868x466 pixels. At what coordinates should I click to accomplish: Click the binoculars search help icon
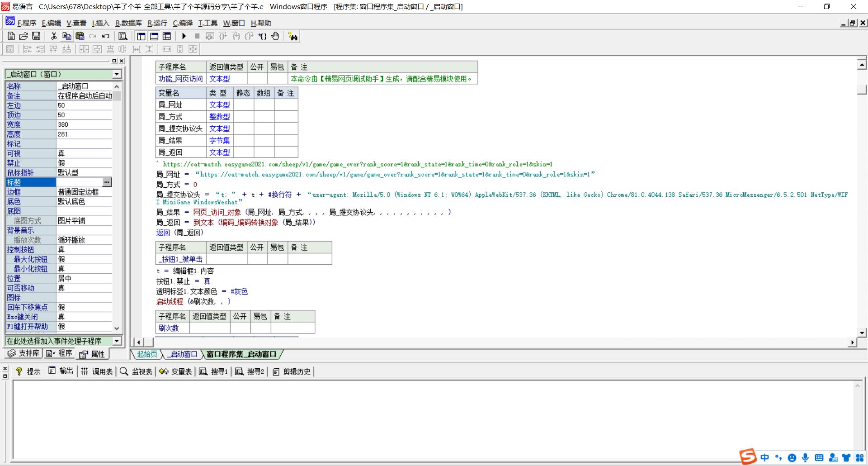point(293,36)
